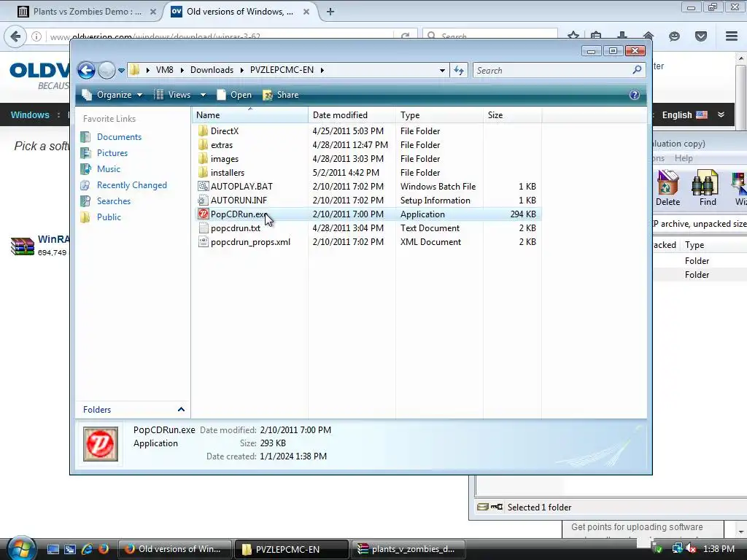Image resolution: width=747 pixels, height=560 pixels.
Task: Select the extras folder icon
Action: point(204,145)
